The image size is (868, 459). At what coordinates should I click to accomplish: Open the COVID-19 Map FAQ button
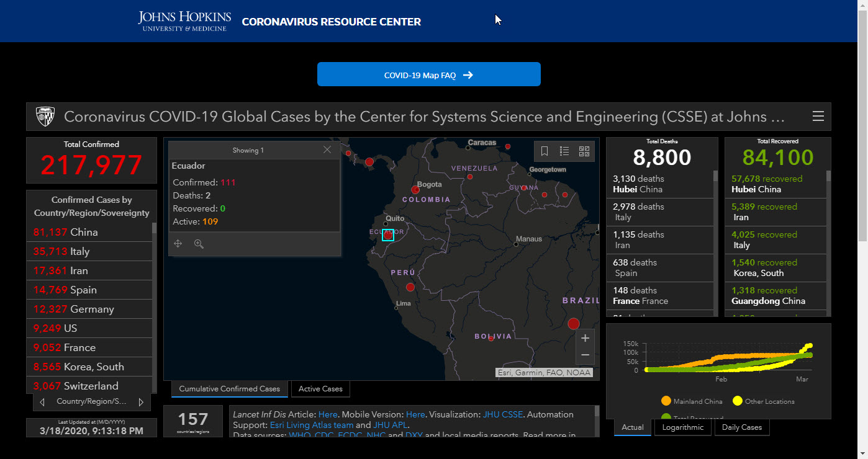429,74
